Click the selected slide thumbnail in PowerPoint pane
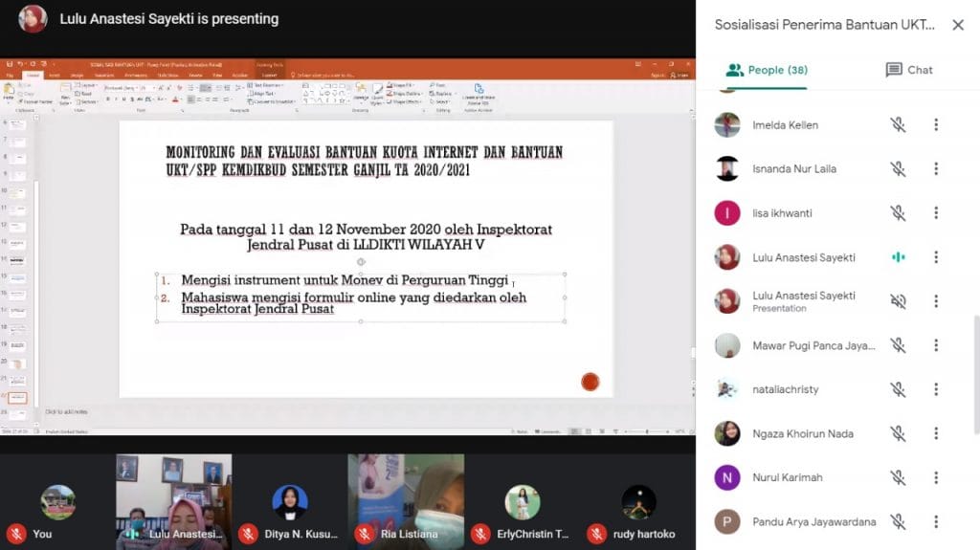 [x=17, y=397]
